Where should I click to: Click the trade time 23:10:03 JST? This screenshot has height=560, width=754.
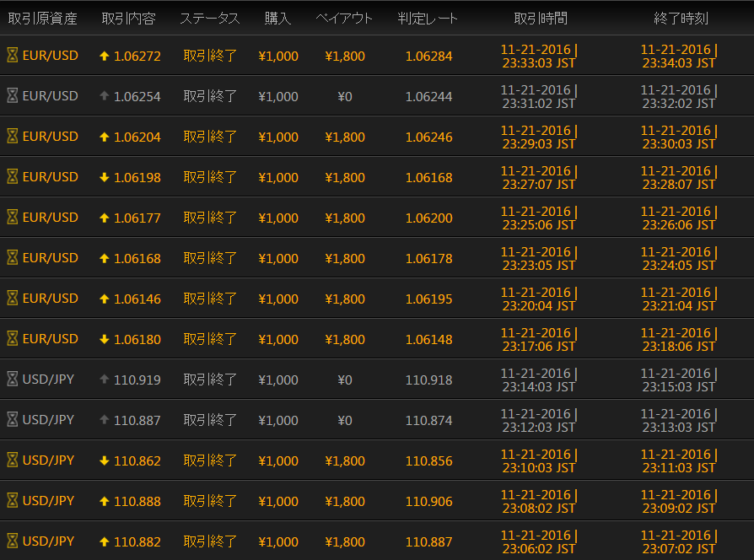point(539,468)
